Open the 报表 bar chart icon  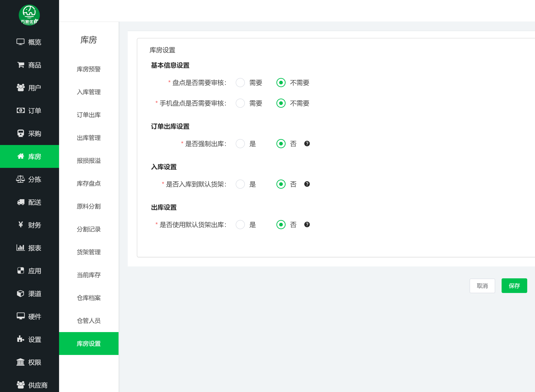20,248
